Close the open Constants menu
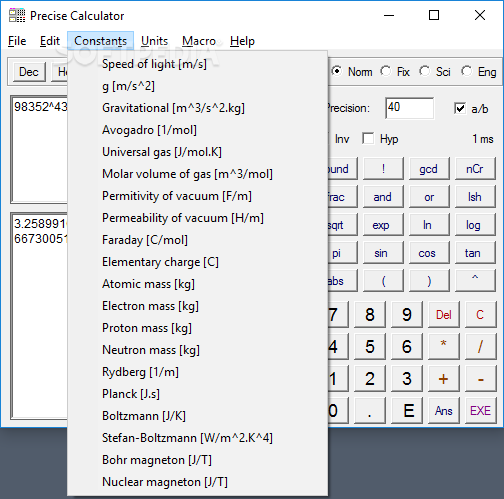The image size is (504, 499). 100,41
